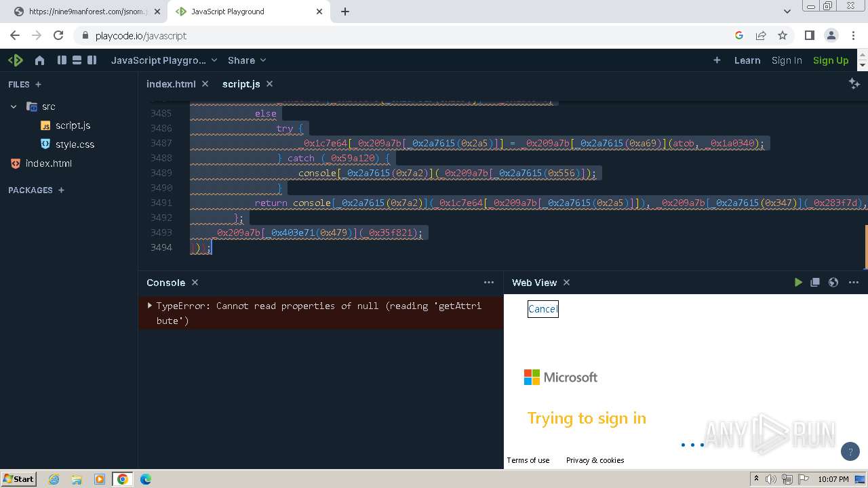Select the Web View panel tab
The width and height of the screenshot is (868, 488).
click(x=534, y=283)
